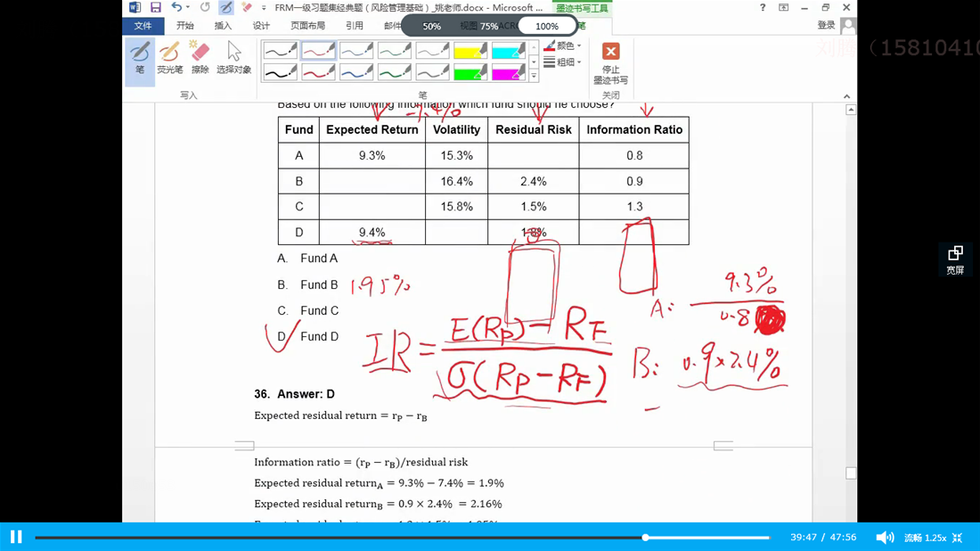Switch zoom level to 100%
Viewport: 980px width, 551px height.
click(x=547, y=27)
